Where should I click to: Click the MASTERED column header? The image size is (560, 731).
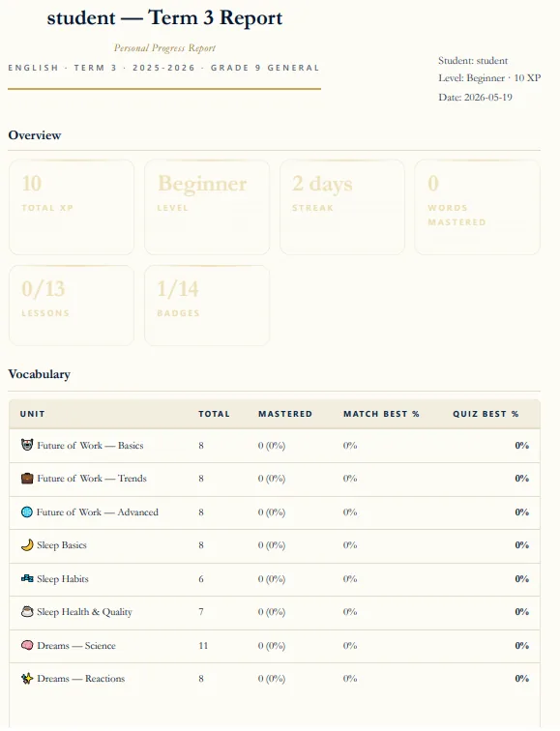285,414
